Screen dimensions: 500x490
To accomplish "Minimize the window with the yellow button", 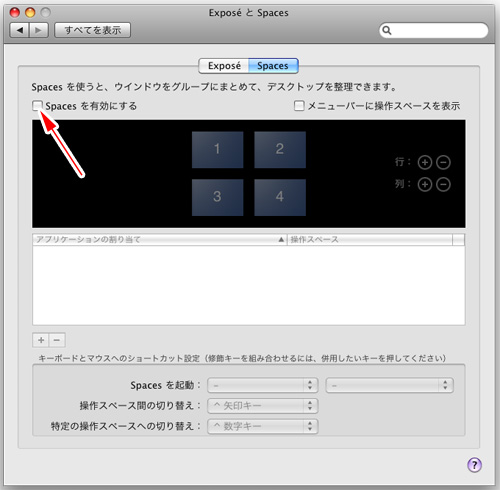I will 30,13.
